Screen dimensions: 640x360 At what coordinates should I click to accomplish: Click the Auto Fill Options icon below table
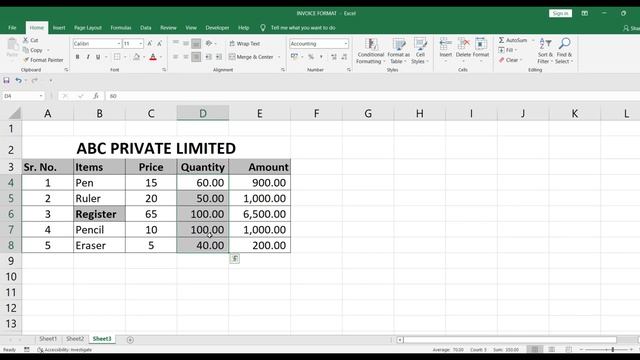click(x=234, y=259)
